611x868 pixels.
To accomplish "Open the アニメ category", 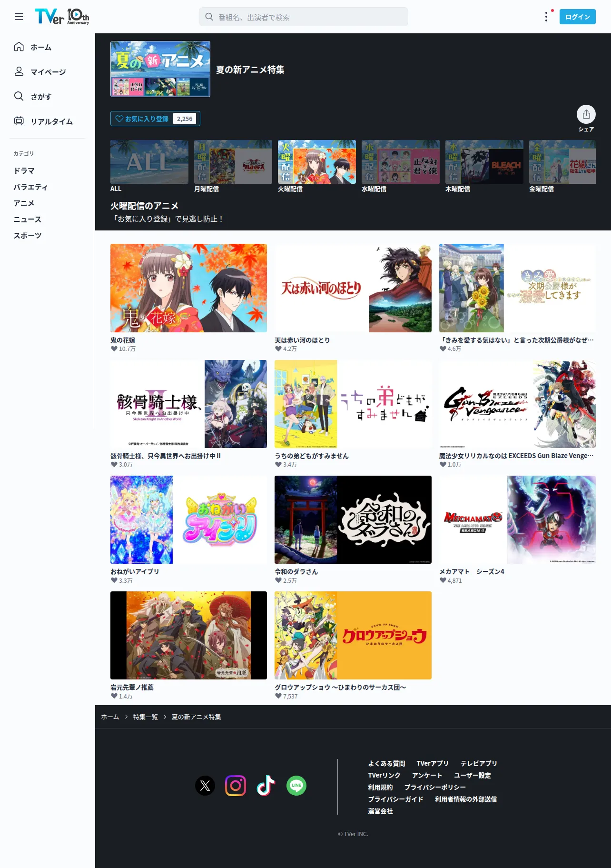I will point(24,203).
